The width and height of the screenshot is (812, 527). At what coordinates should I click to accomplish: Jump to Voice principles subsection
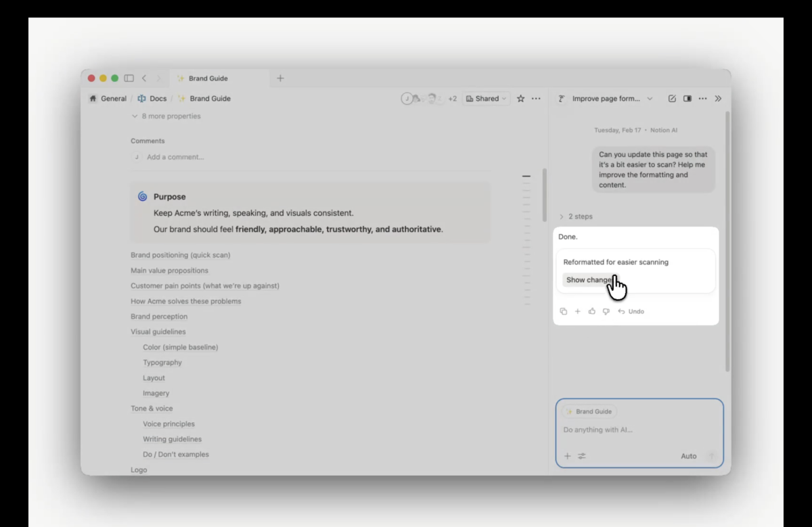coord(168,424)
